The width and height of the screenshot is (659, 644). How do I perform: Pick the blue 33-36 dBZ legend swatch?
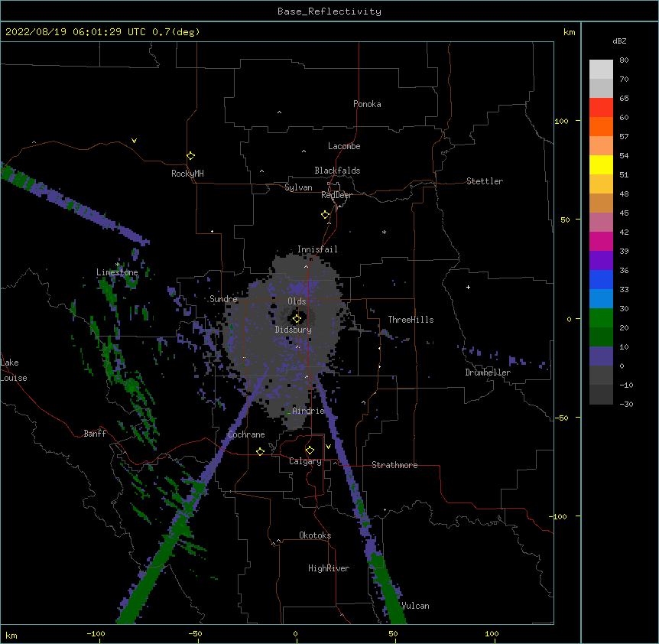pos(601,279)
